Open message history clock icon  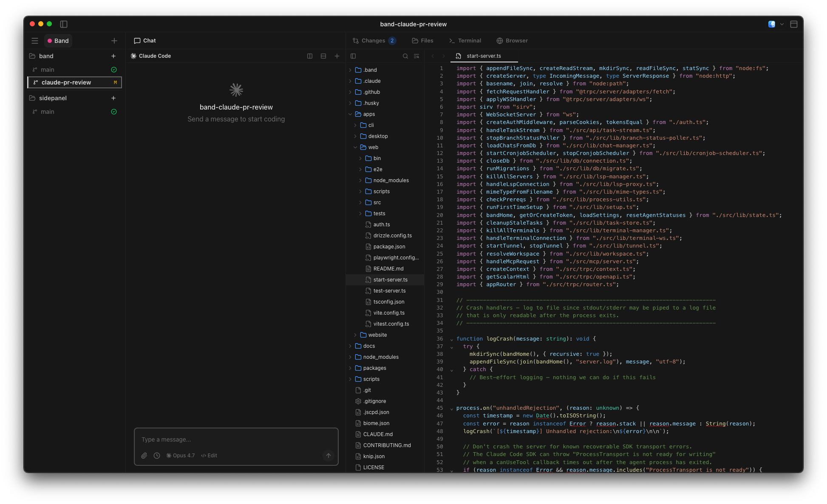click(x=157, y=456)
